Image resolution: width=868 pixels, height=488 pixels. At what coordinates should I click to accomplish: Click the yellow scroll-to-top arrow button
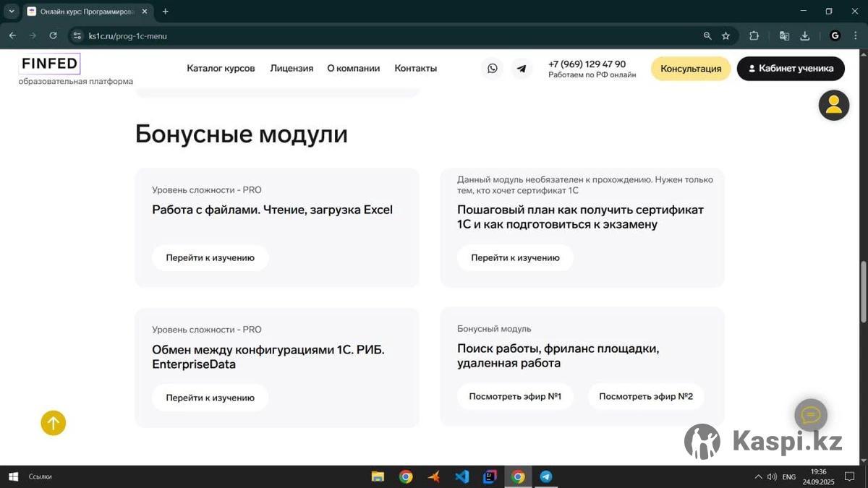tap(53, 423)
